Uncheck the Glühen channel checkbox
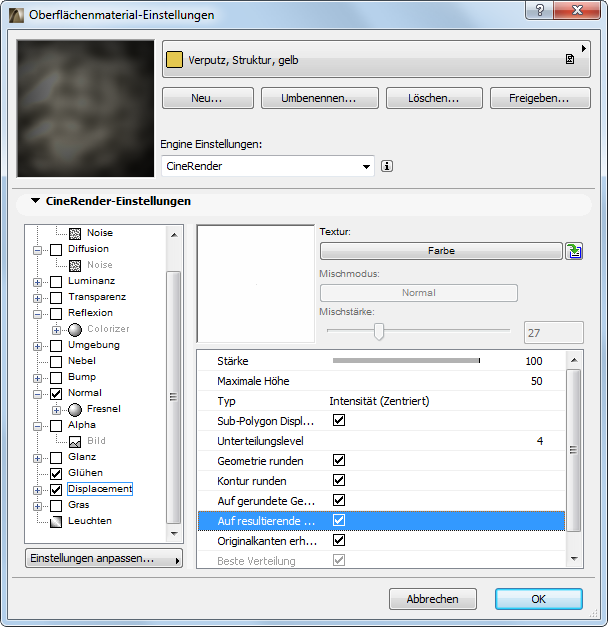Screen dimensions: 608x627 pos(56,473)
